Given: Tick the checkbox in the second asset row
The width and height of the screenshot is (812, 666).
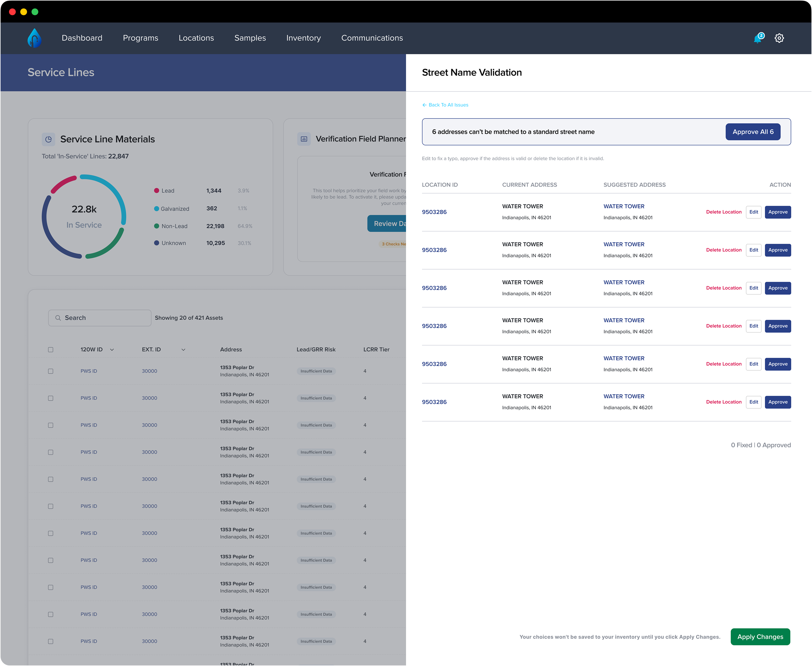Looking at the screenshot, I should point(51,398).
